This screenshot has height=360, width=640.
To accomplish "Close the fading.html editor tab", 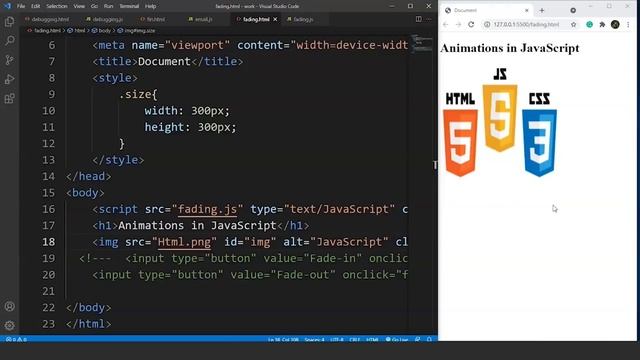I will click(x=276, y=19).
